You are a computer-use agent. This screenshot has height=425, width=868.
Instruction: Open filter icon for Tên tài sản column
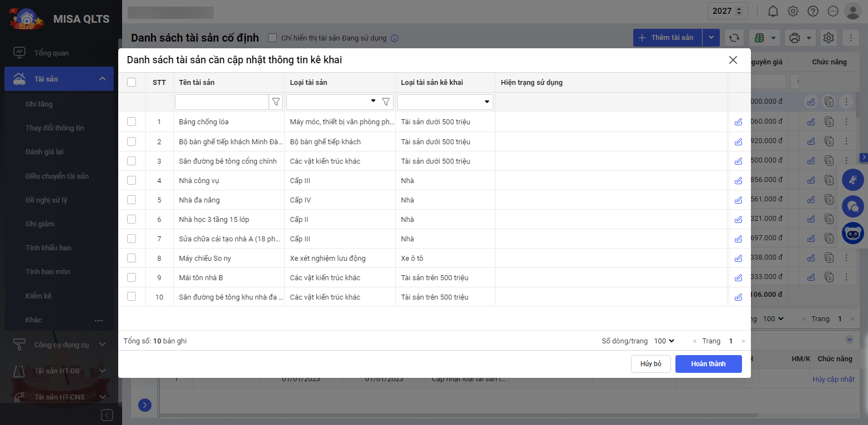pyautogui.click(x=276, y=102)
